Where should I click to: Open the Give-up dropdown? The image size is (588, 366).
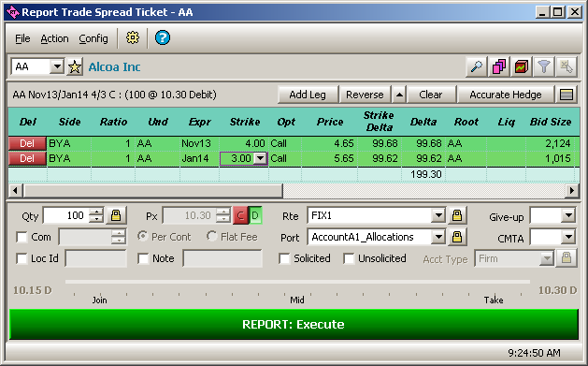[x=568, y=215]
